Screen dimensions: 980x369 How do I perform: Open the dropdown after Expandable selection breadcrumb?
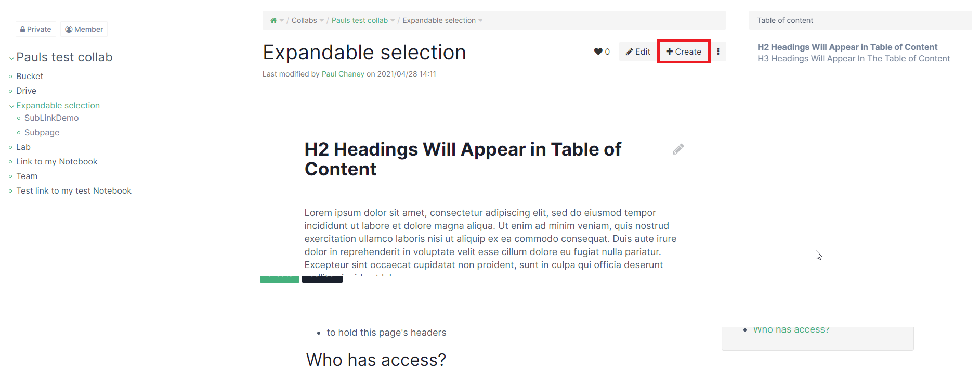[480, 21]
